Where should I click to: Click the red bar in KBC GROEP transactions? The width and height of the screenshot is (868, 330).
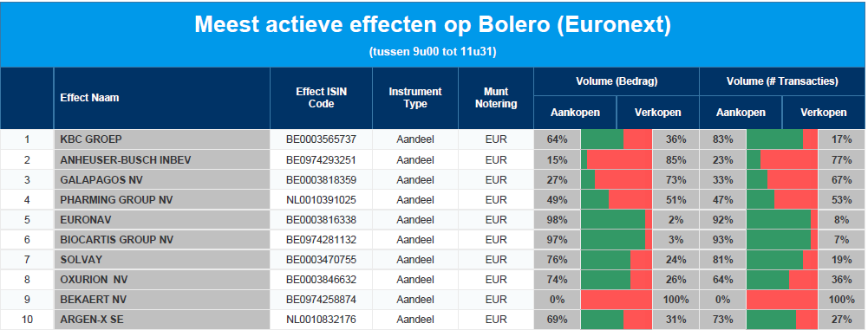pos(811,139)
